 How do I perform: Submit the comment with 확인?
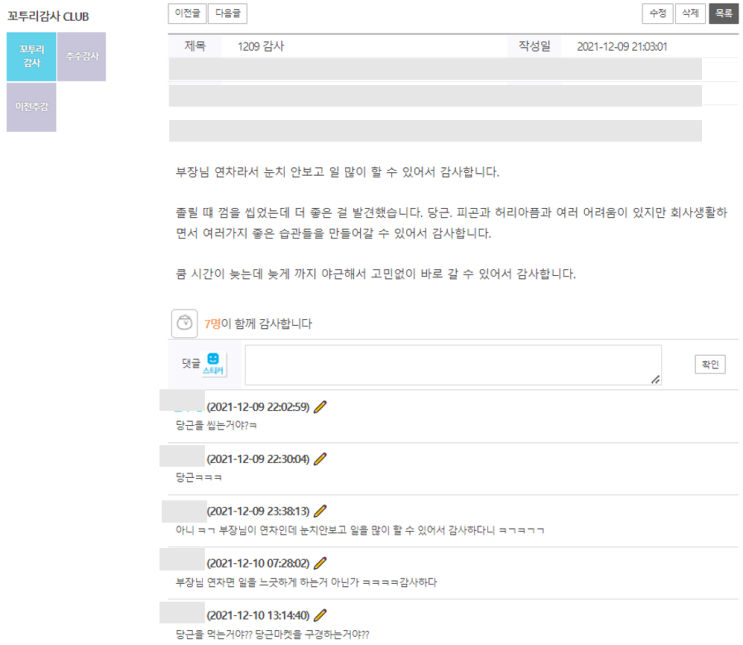click(x=710, y=364)
